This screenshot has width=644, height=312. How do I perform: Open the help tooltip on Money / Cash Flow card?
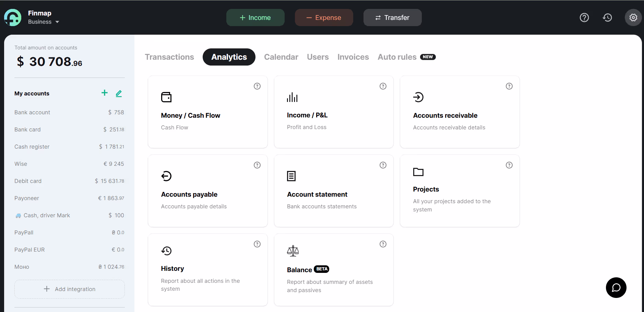point(257,86)
